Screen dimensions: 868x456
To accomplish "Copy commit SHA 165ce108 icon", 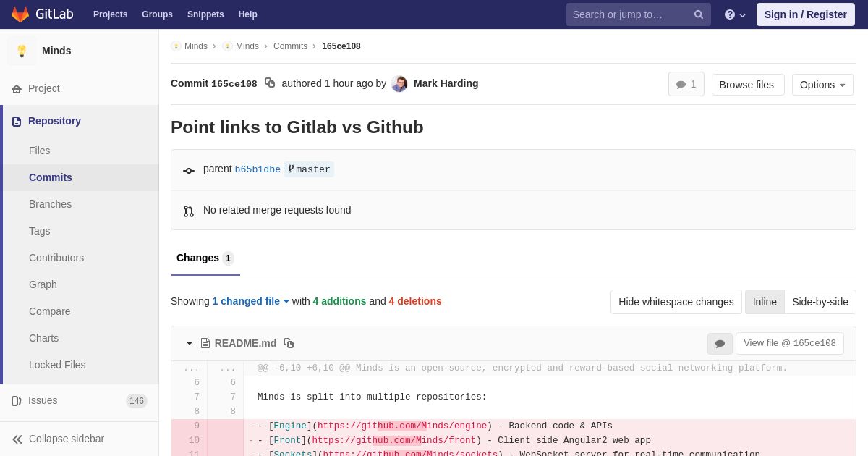I will tap(270, 83).
